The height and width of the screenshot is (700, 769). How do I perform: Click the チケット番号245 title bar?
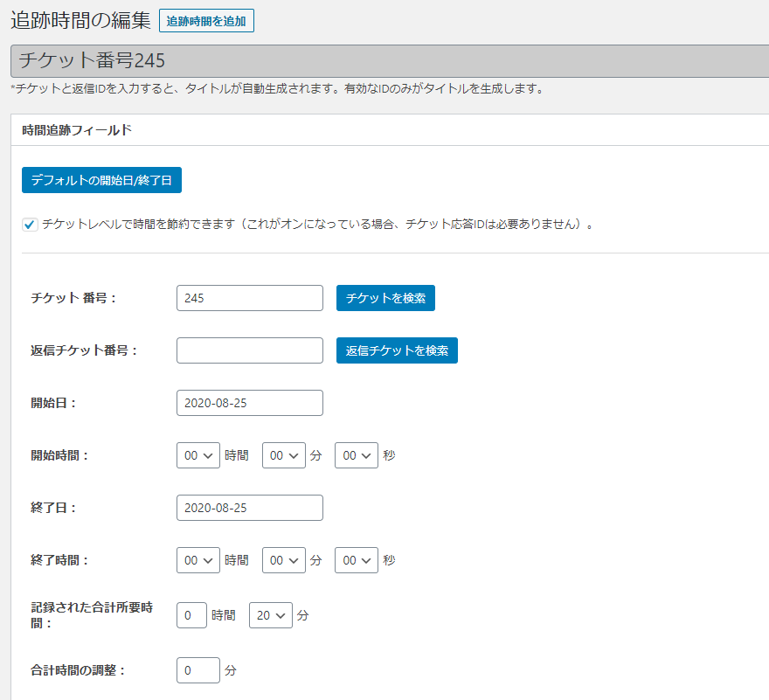(79, 61)
